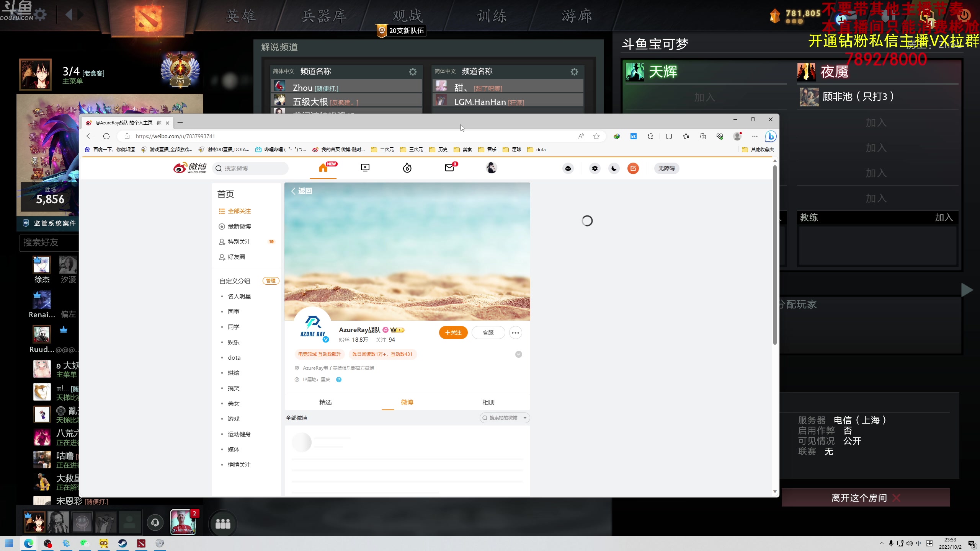Open Edge extensions puzzle icon
The width and height of the screenshot is (980, 551).
[x=650, y=136]
